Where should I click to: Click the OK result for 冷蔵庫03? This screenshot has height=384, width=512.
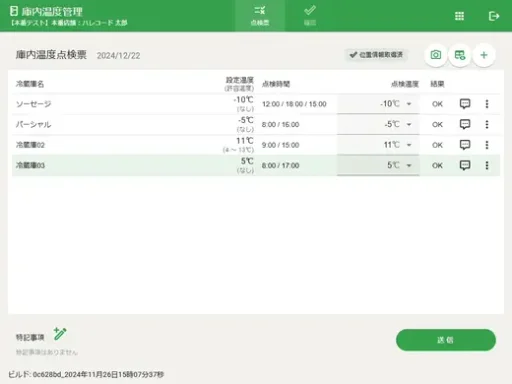(437, 165)
